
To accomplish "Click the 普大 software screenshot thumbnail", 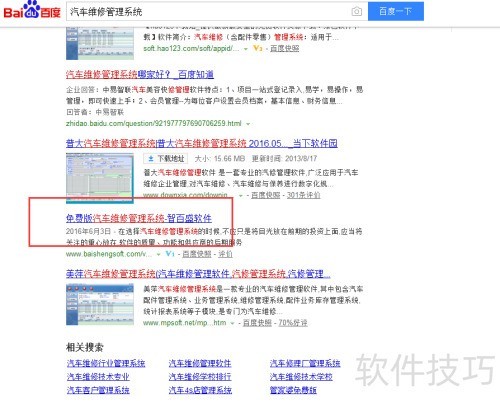I will click(100, 178).
